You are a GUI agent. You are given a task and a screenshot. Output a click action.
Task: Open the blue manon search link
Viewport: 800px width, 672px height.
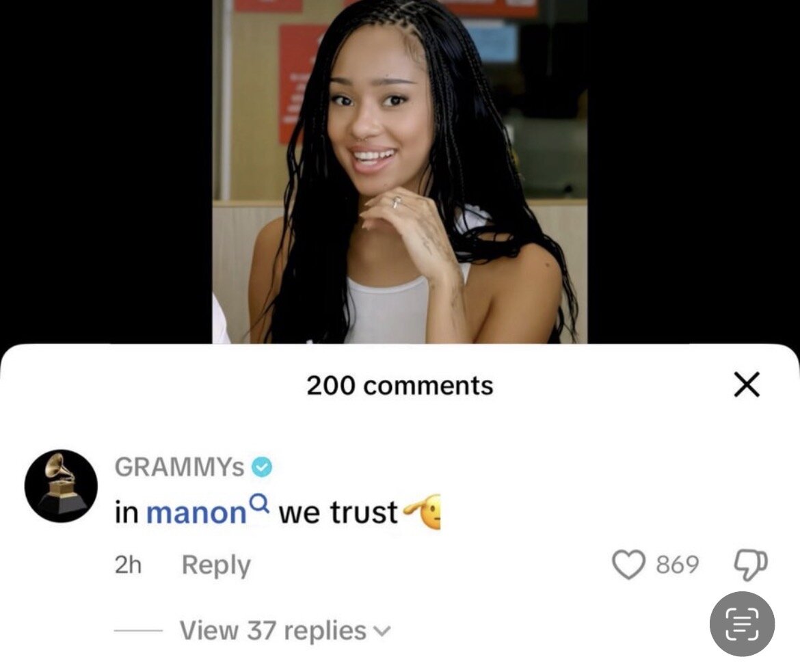pos(196,512)
